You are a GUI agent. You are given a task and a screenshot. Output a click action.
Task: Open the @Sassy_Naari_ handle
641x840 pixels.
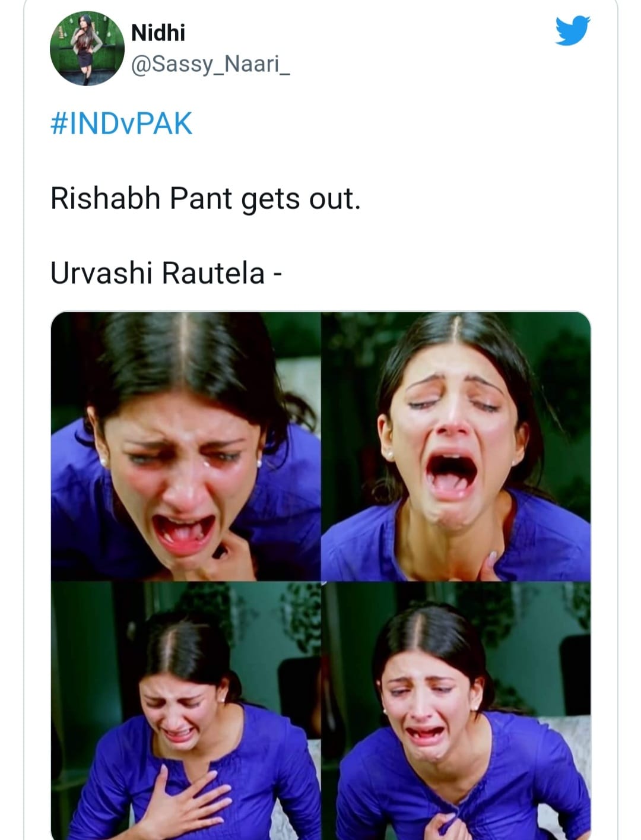(210, 64)
